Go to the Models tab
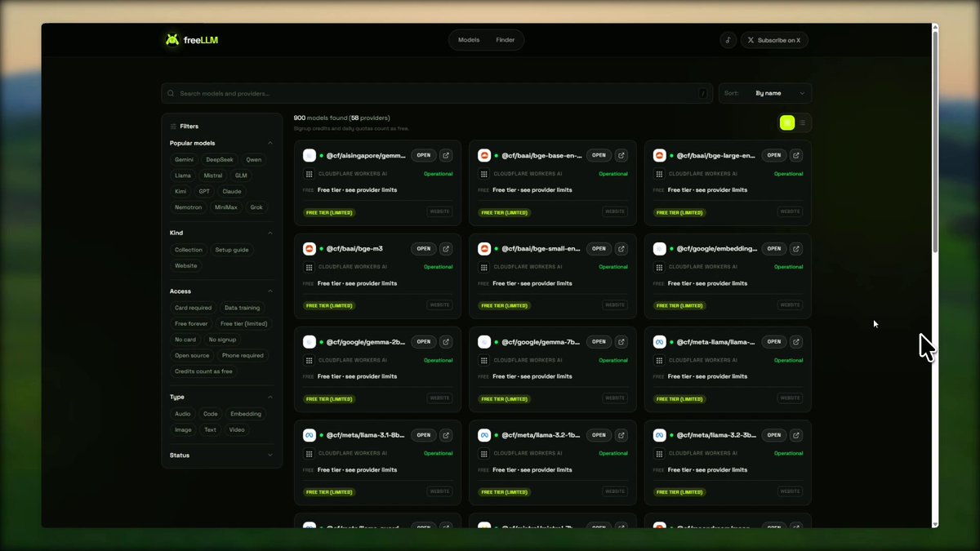Screen dimensions: 980x551 pyautogui.click(x=469, y=40)
